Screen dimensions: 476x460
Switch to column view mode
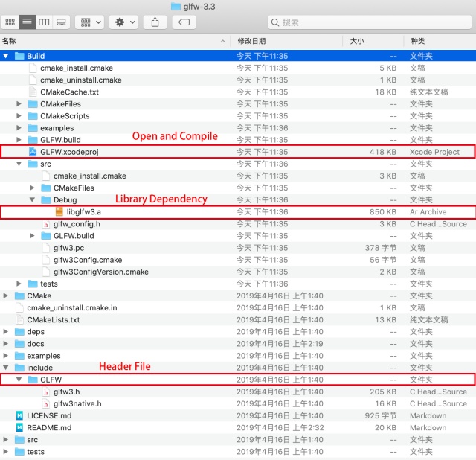coord(44,22)
